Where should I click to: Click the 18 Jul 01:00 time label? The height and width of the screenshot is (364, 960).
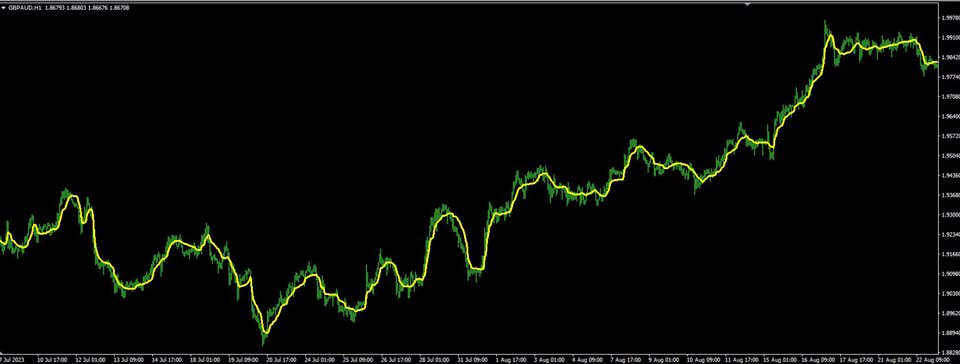205,360
